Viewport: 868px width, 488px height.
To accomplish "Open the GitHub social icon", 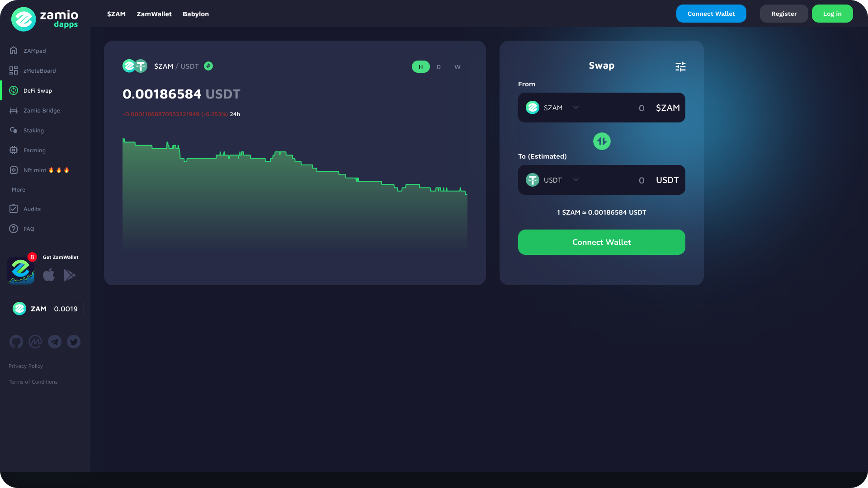I will [x=16, y=342].
